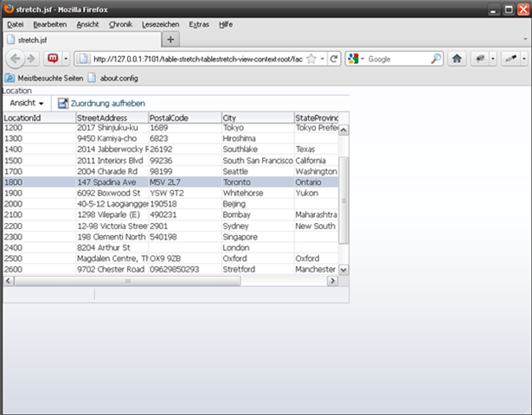The height and width of the screenshot is (415, 532).
Task: Select the stretch.jsf tab
Action: click(82, 40)
